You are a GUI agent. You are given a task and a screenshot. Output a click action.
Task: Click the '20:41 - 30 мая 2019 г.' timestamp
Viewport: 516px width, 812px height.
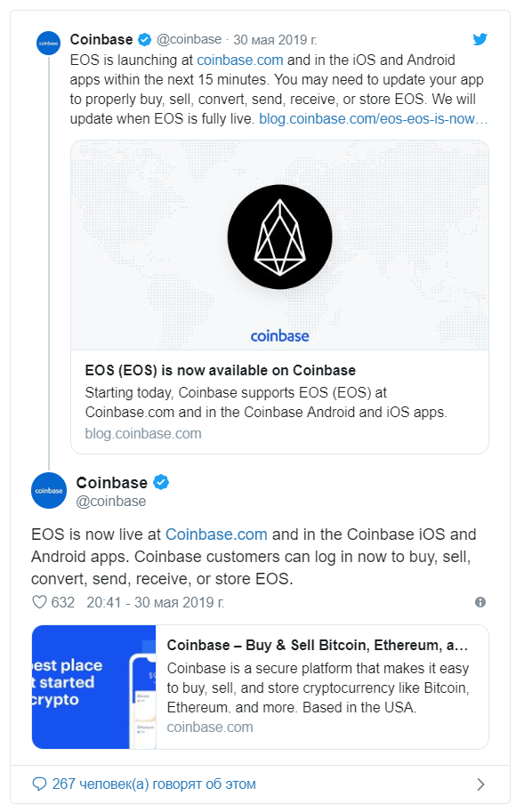click(156, 602)
